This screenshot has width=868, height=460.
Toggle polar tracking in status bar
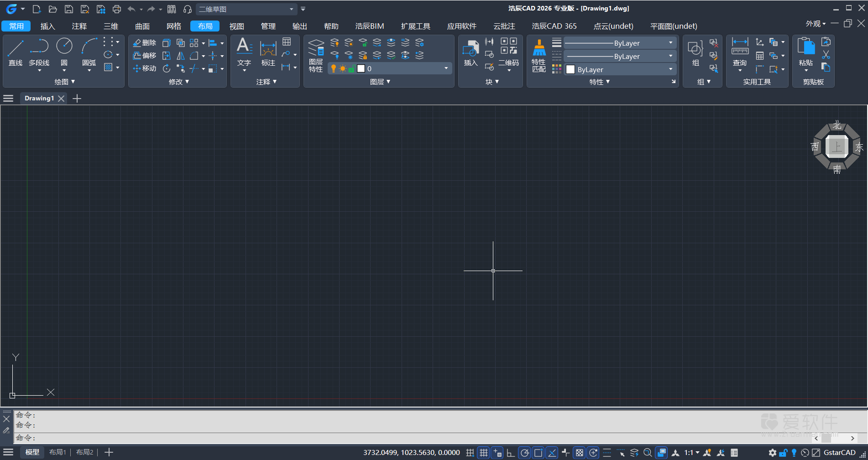525,453
